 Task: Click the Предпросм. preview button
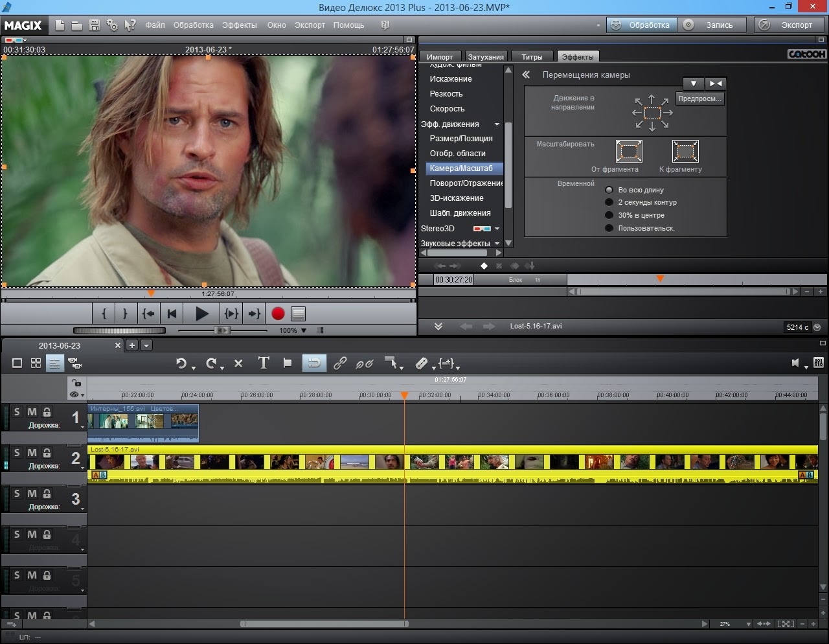699,98
